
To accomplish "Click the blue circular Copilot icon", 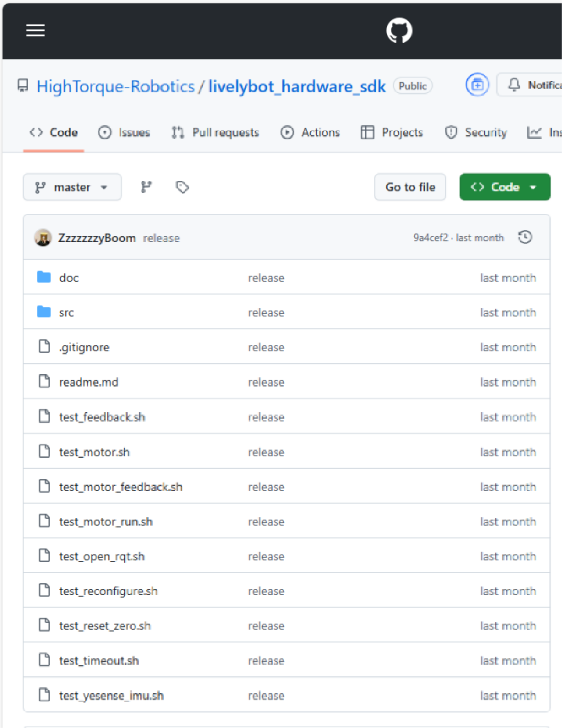I will point(477,85).
